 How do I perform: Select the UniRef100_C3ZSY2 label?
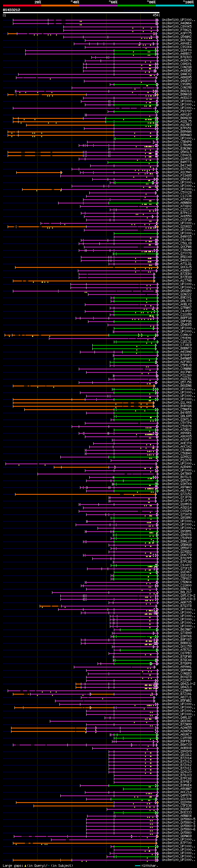coord(176,210)
